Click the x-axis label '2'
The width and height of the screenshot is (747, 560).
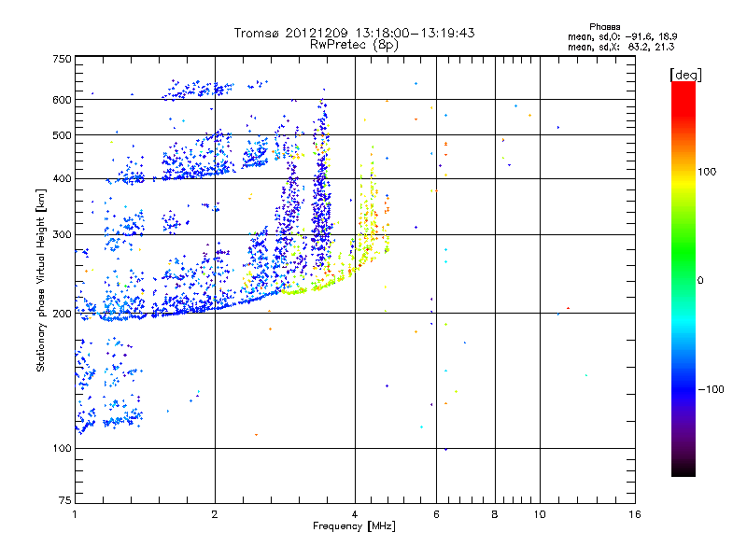pos(215,514)
